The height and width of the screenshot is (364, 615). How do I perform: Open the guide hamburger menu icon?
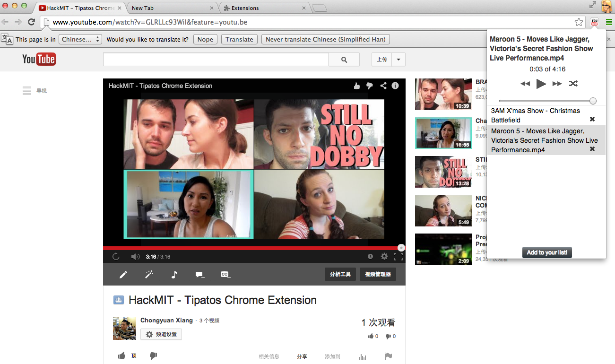click(27, 91)
